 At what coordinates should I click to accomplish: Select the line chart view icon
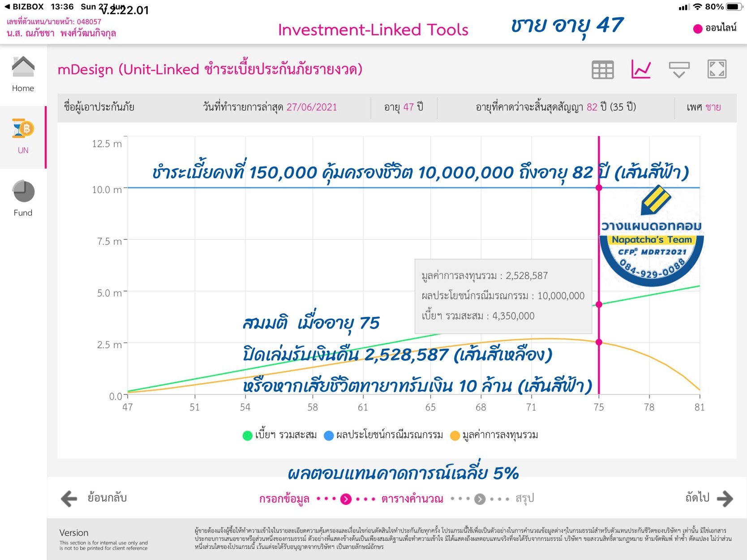click(x=641, y=70)
